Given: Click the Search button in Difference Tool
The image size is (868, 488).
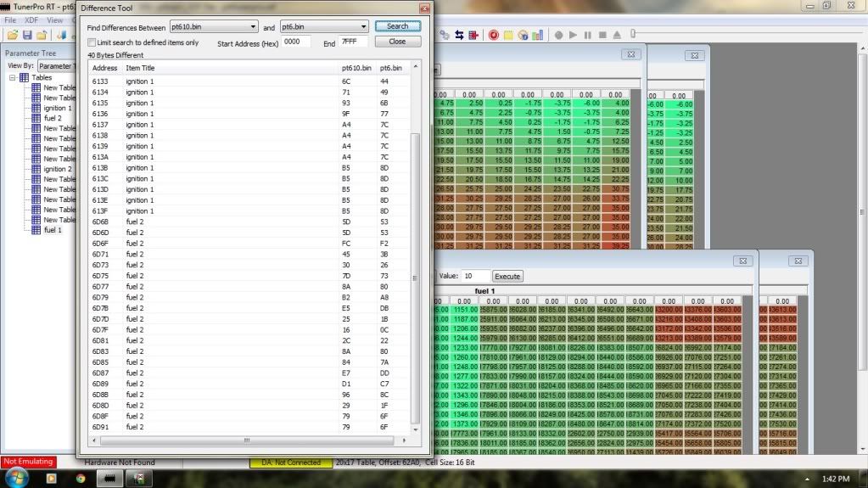Looking at the screenshot, I should [x=397, y=26].
